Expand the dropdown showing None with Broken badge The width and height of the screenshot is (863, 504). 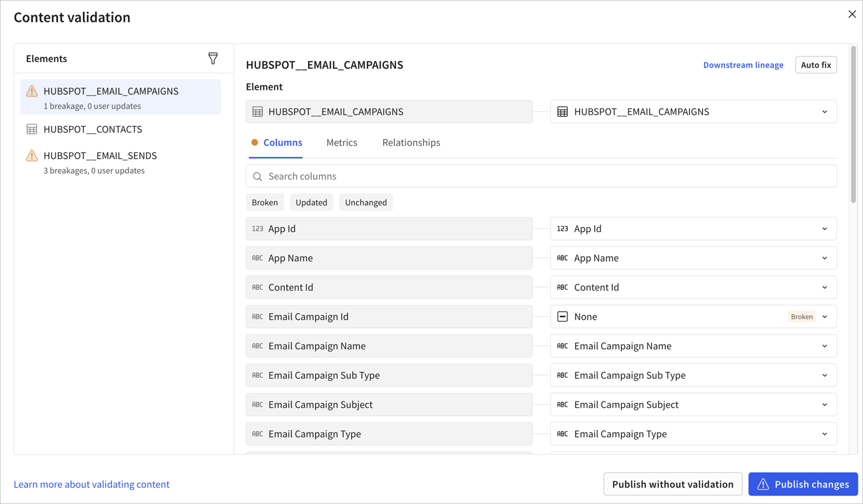tap(825, 316)
